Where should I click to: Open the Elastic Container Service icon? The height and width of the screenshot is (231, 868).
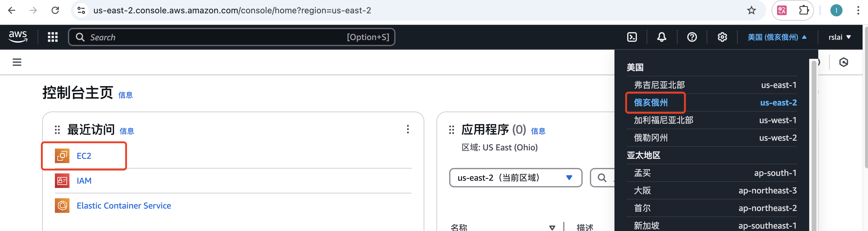(x=62, y=206)
